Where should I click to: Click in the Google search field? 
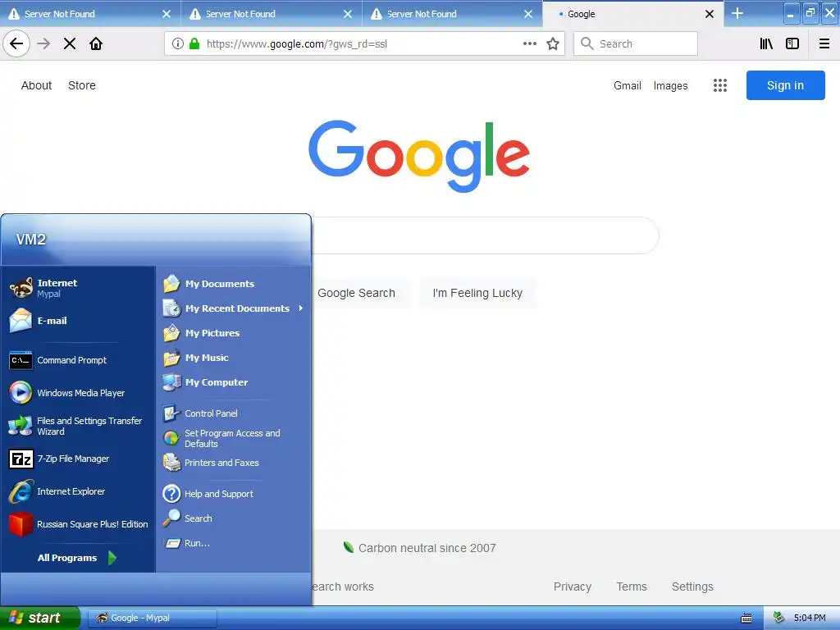(x=485, y=235)
